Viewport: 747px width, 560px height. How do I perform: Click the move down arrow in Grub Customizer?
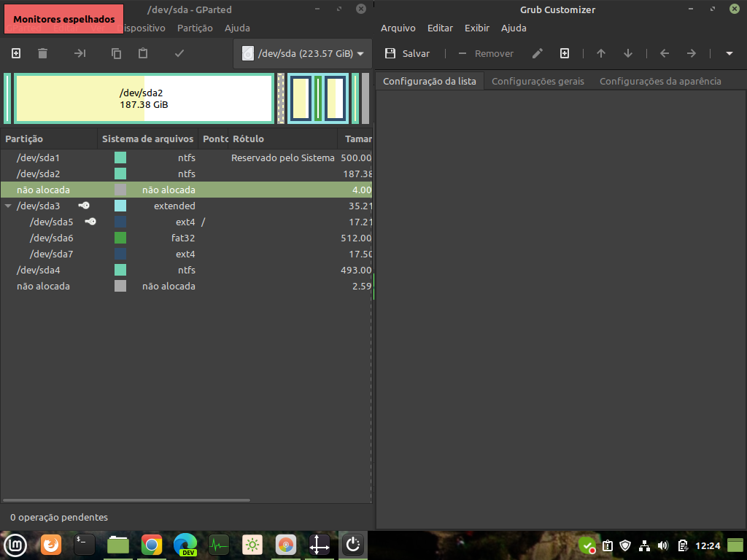click(628, 53)
